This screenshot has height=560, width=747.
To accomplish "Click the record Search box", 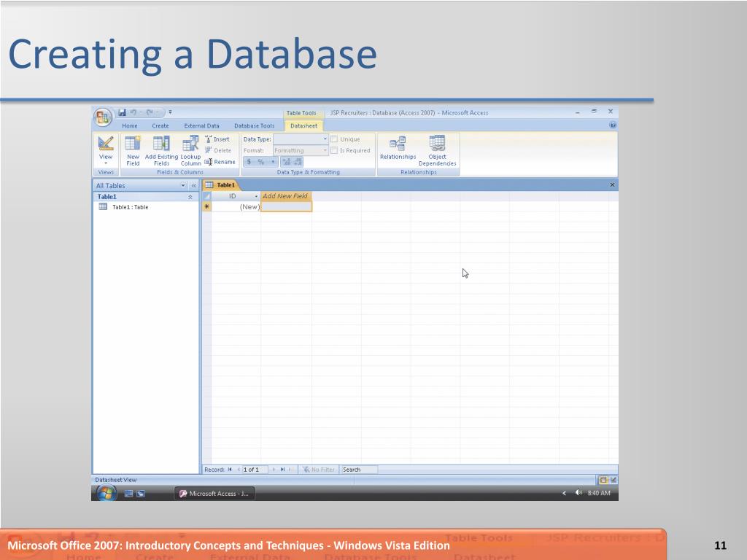I will 359,470.
